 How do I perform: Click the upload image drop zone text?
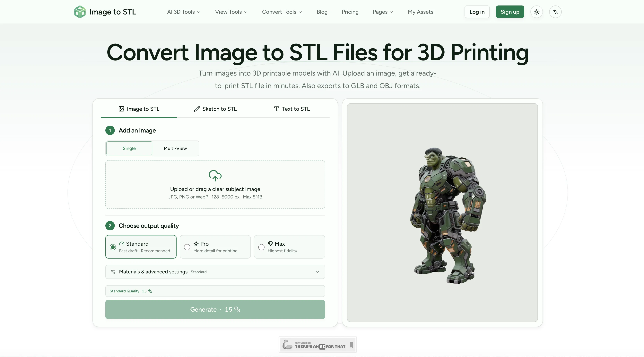click(215, 189)
